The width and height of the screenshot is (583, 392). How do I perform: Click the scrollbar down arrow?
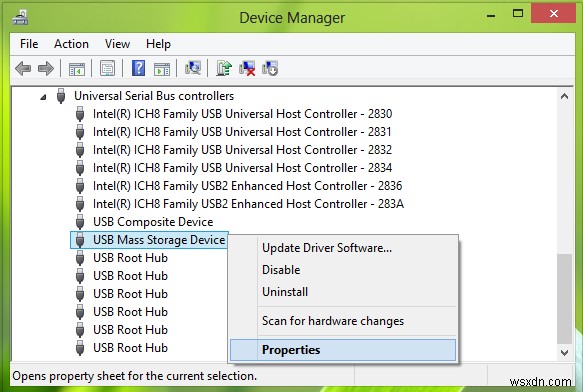(x=564, y=353)
